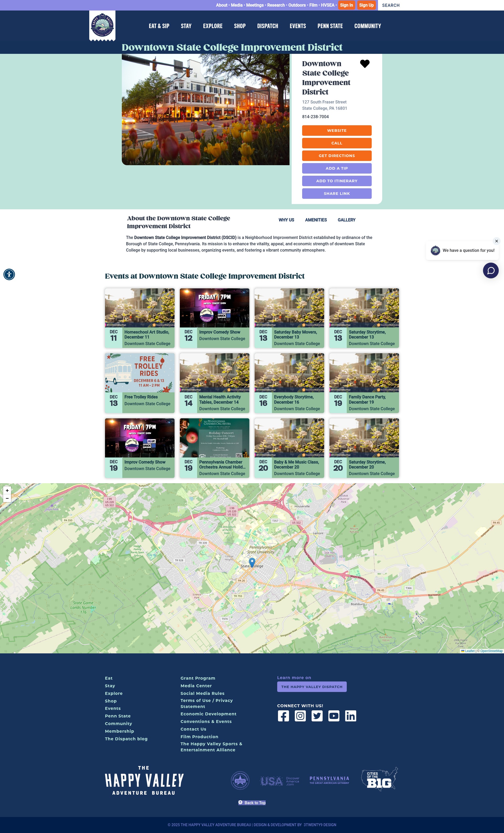Open the Family Dance Party event
The width and height of the screenshot is (504, 833).
[364, 383]
